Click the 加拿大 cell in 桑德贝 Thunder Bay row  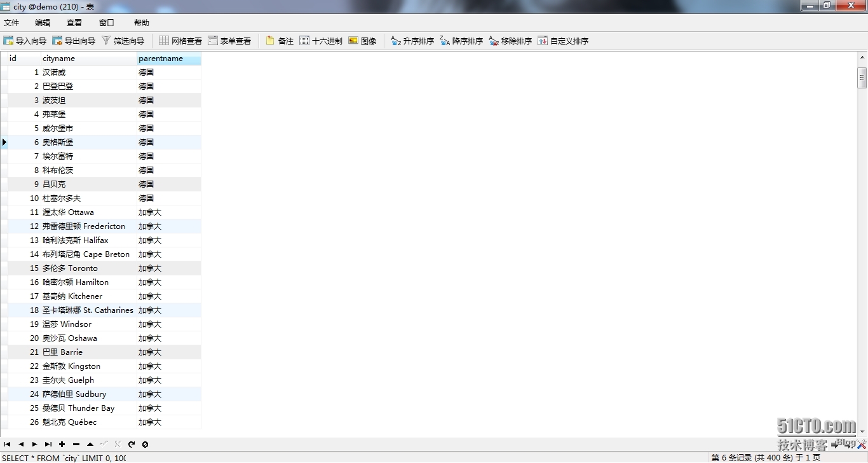pyautogui.click(x=169, y=408)
